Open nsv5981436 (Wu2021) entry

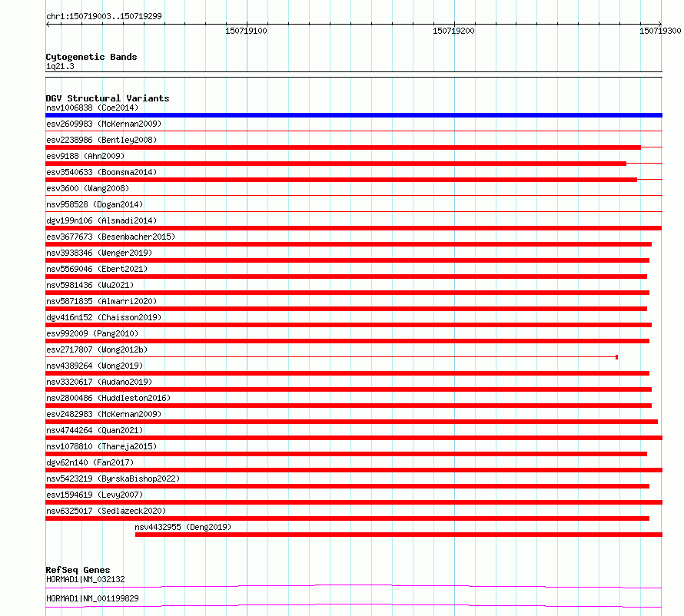tap(90, 285)
